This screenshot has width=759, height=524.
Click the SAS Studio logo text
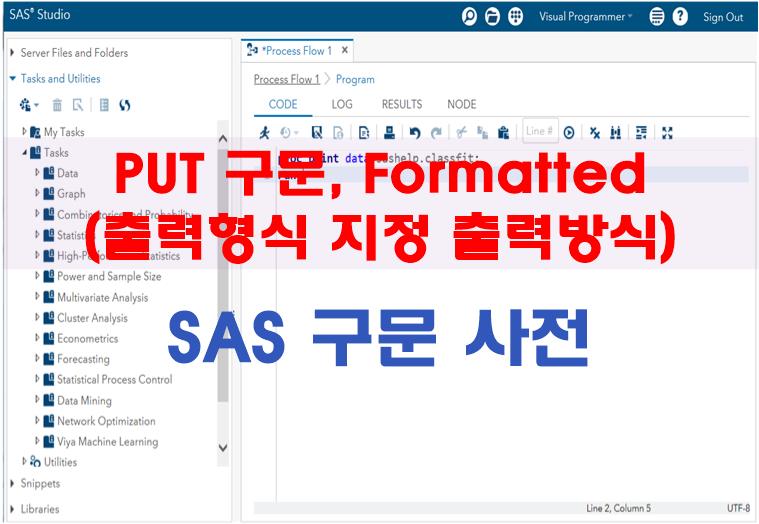coord(40,15)
